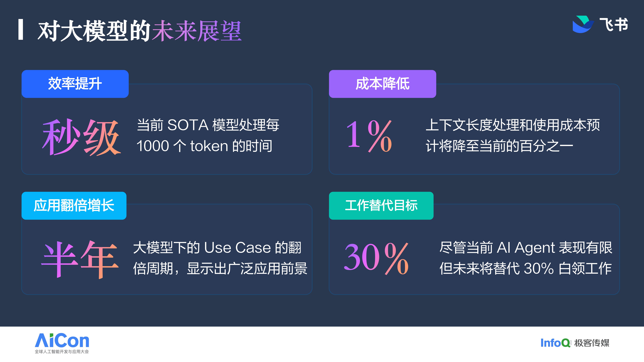Select the 应用翻倍增长 label
Screen dimensions: 644x362
[x=74, y=206]
